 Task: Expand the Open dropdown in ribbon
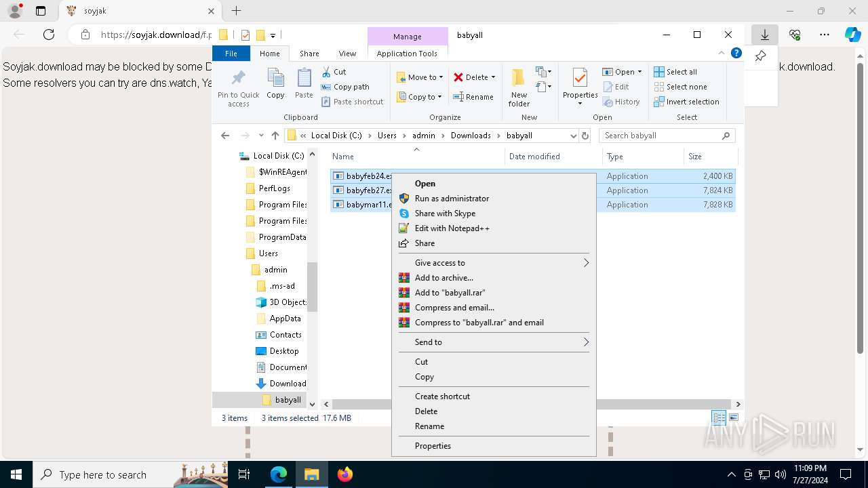(639, 72)
